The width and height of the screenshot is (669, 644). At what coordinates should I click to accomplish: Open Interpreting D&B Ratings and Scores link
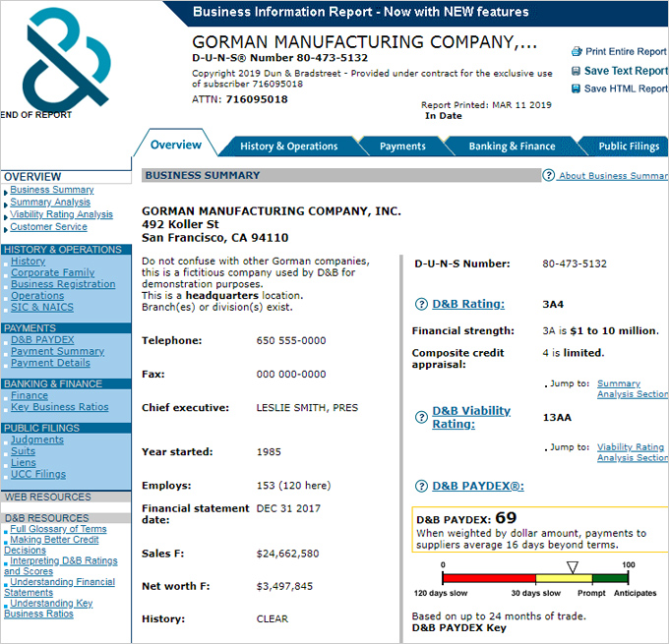(x=61, y=566)
